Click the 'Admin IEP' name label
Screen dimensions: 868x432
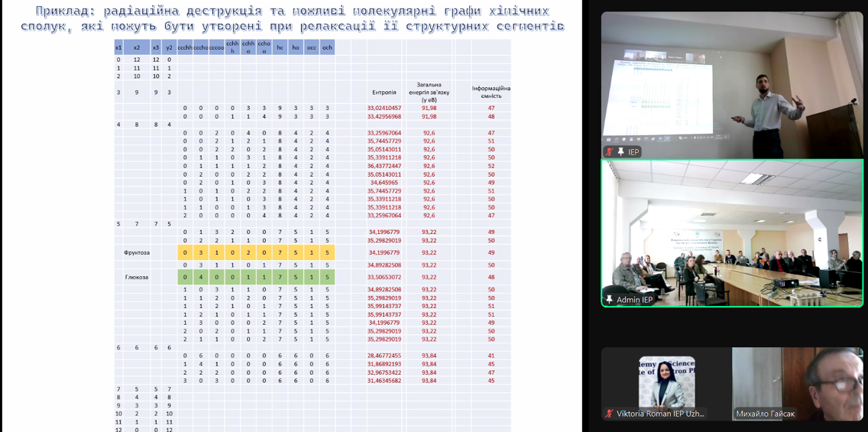[x=634, y=300]
